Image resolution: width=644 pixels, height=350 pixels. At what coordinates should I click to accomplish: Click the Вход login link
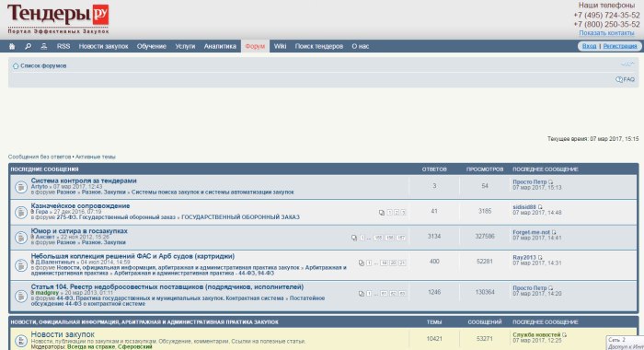click(x=589, y=46)
